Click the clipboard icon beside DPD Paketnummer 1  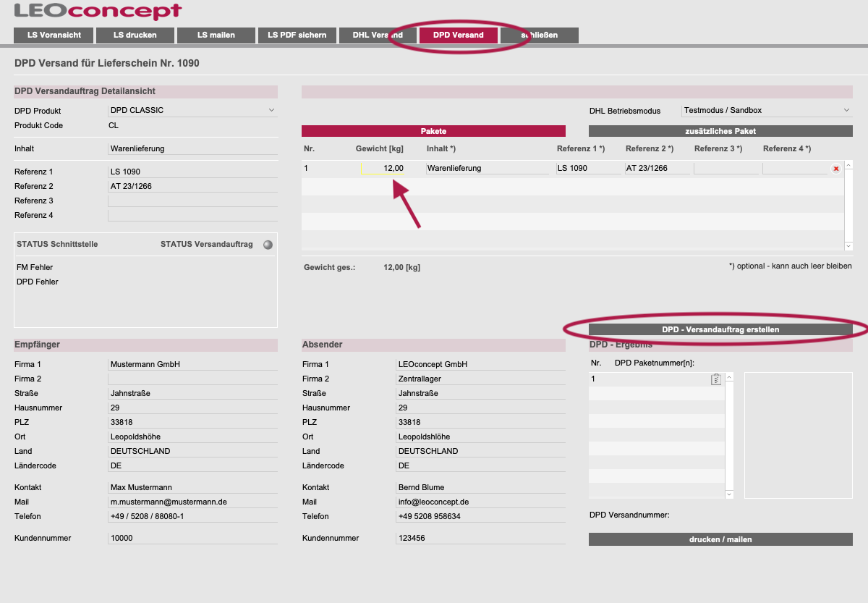(716, 379)
